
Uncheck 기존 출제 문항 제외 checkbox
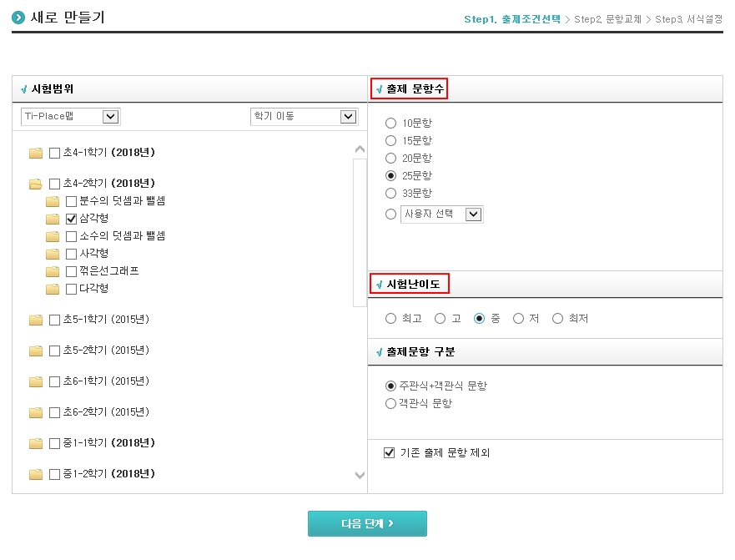click(389, 452)
